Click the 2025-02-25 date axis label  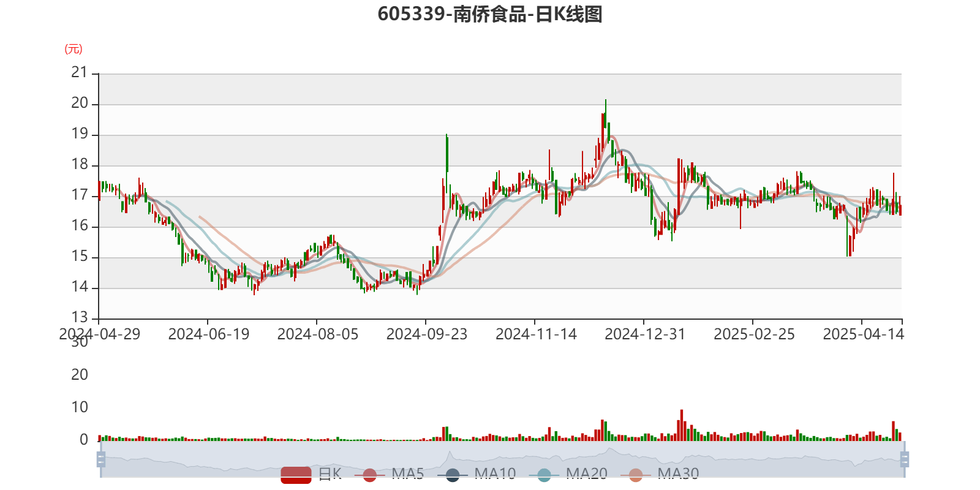pos(754,334)
